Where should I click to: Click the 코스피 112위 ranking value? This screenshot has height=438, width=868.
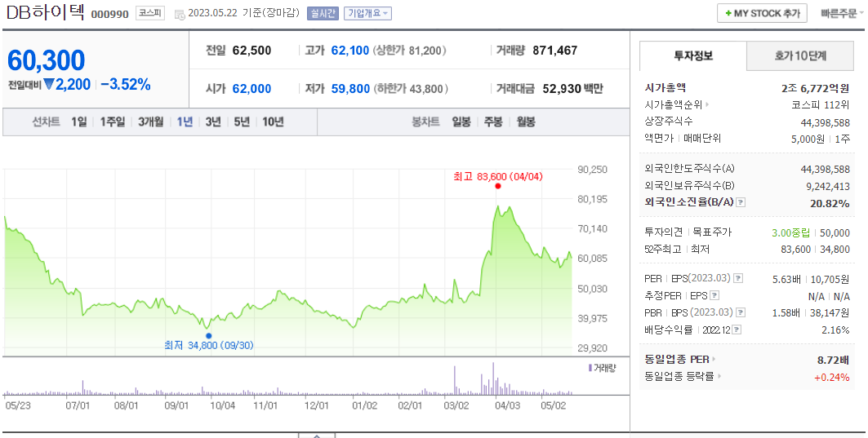[x=821, y=104]
